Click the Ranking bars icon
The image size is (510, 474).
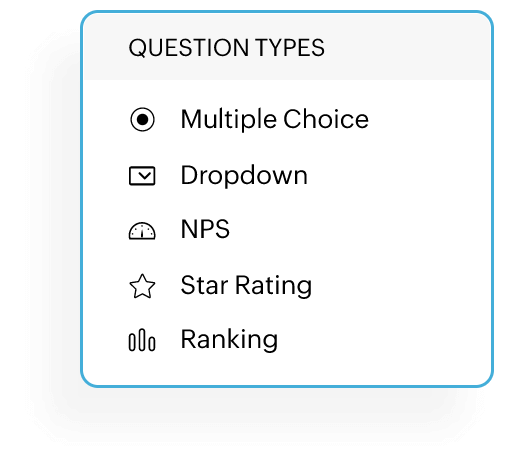click(x=142, y=340)
